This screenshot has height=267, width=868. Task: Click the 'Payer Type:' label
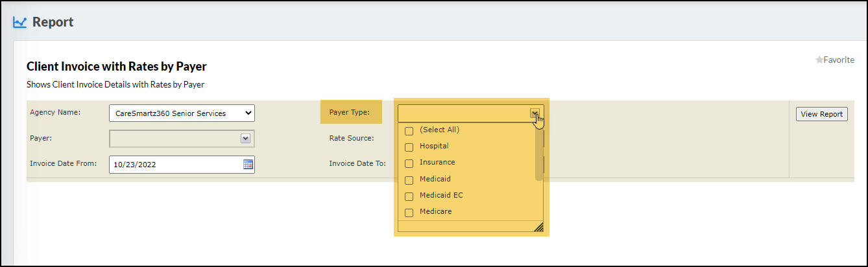click(x=349, y=112)
